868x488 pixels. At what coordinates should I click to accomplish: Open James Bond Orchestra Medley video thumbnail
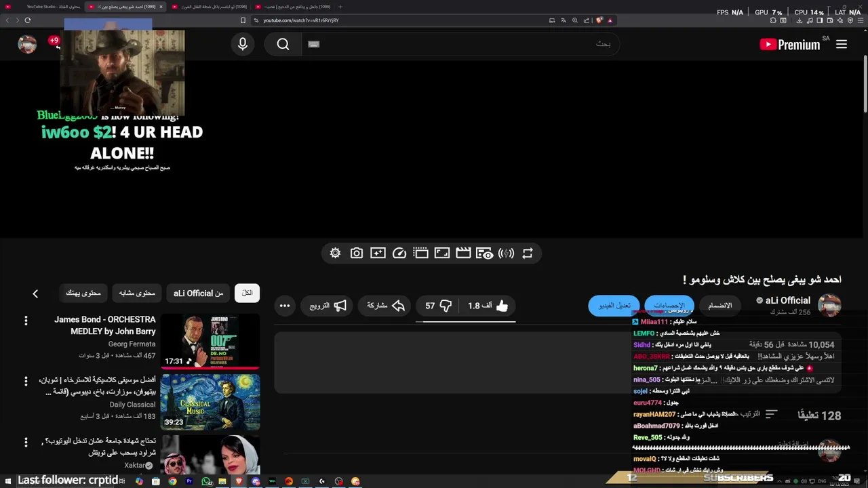coord(210,341)
